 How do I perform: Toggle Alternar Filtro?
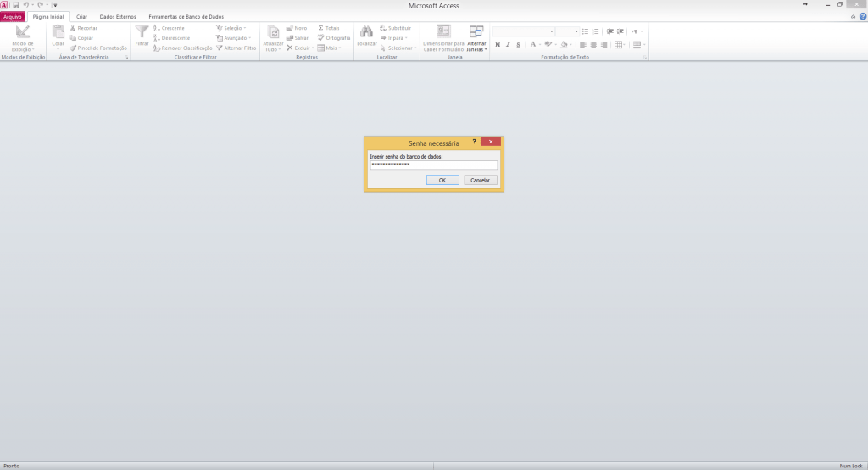coord(236,48)
